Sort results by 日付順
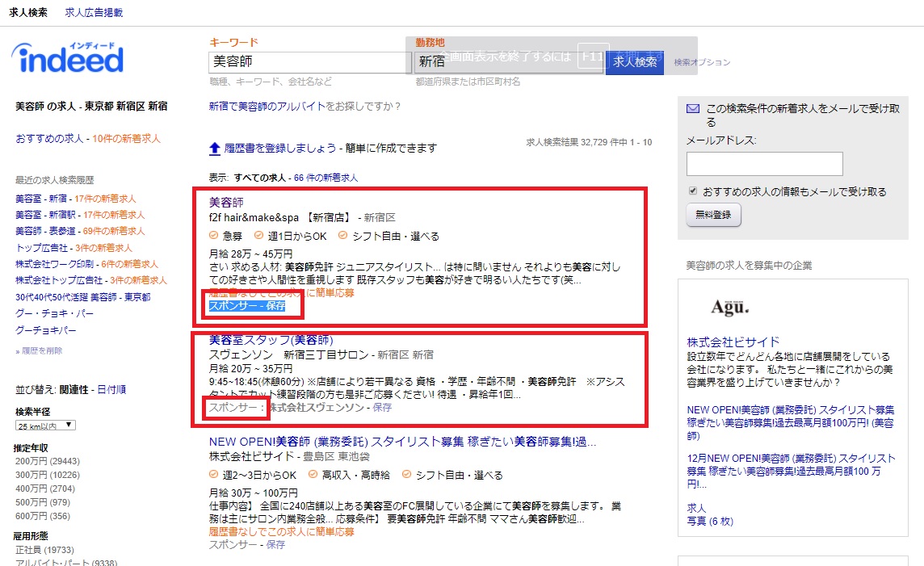This screenshot has height=566, width=924. (x=111, y=390)
